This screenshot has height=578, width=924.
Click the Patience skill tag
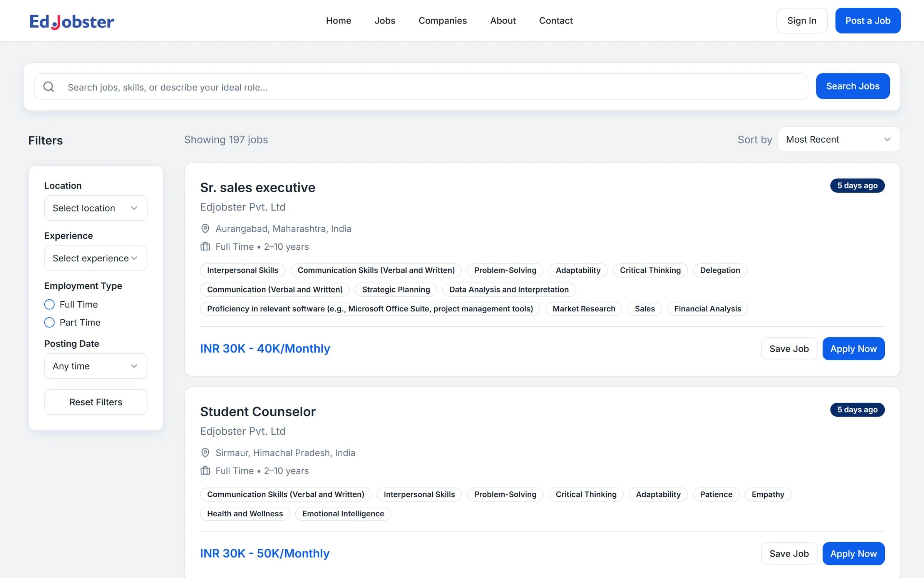(x=716, y=495)
